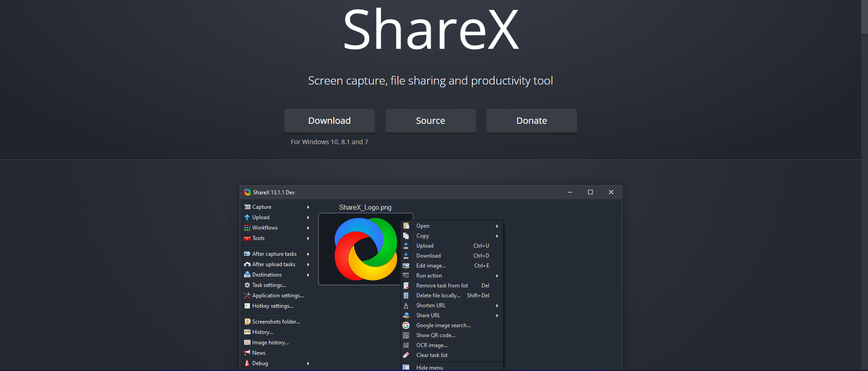Screen dimensions: 868x371
Task: Expand the sidebar Upload submenu arrow
Action: (x=308, y=217)
